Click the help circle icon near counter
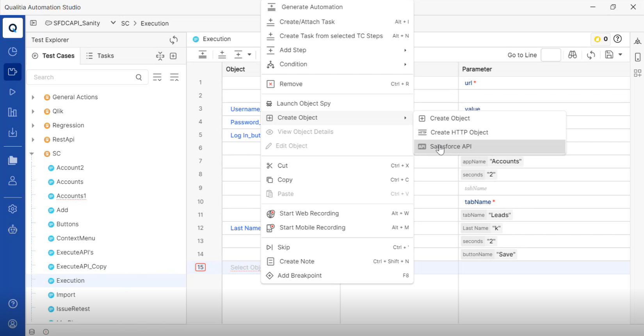The height and width of the screenshot is (336, 644). click(x=617, y=39)
